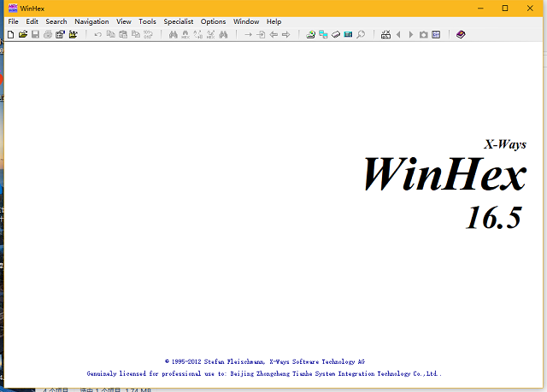Open the file Properties icon
Image resolution: width=547 pixels, height=392 pixels.
coord(61,34)
